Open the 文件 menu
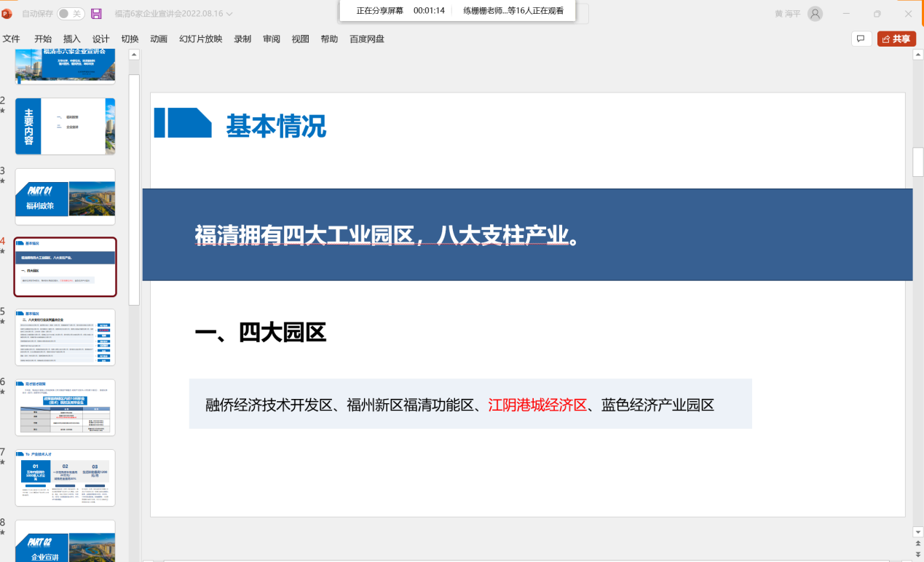Screen dimensions: 924x562 click(11, 39)
